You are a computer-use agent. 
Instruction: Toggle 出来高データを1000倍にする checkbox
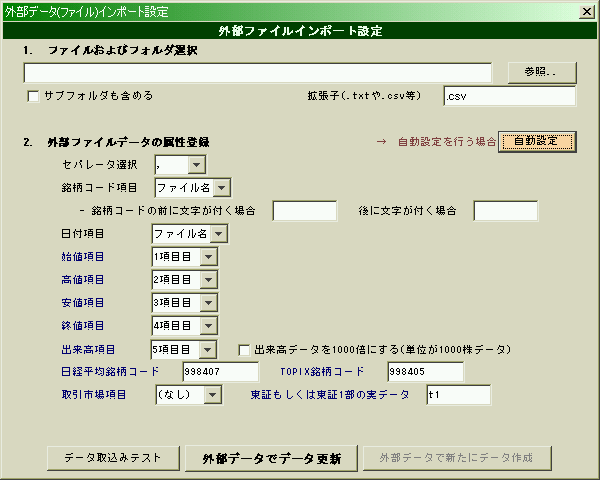pos(244,350)
